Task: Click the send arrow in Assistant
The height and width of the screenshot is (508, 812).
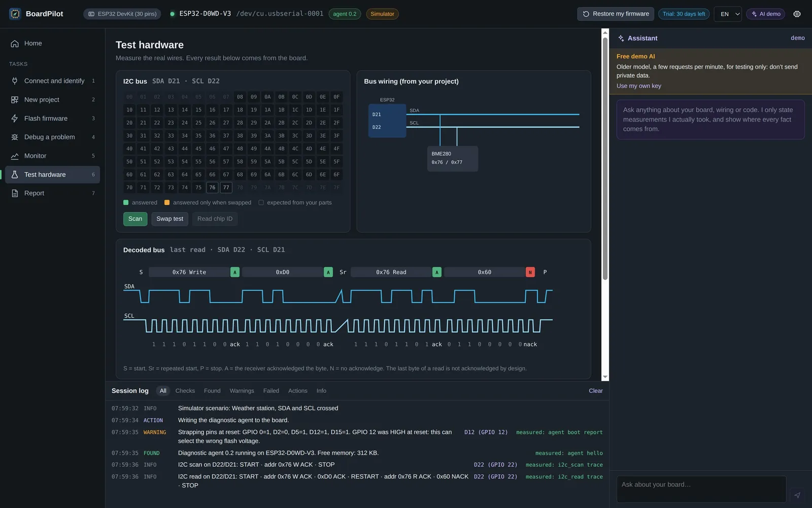Action: (797, 495)
